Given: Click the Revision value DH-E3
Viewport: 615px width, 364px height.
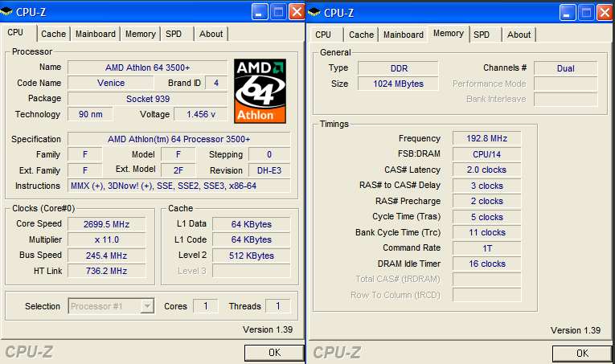Looking at the screenshot, I should pyautogui.click(x=269, y=170).
